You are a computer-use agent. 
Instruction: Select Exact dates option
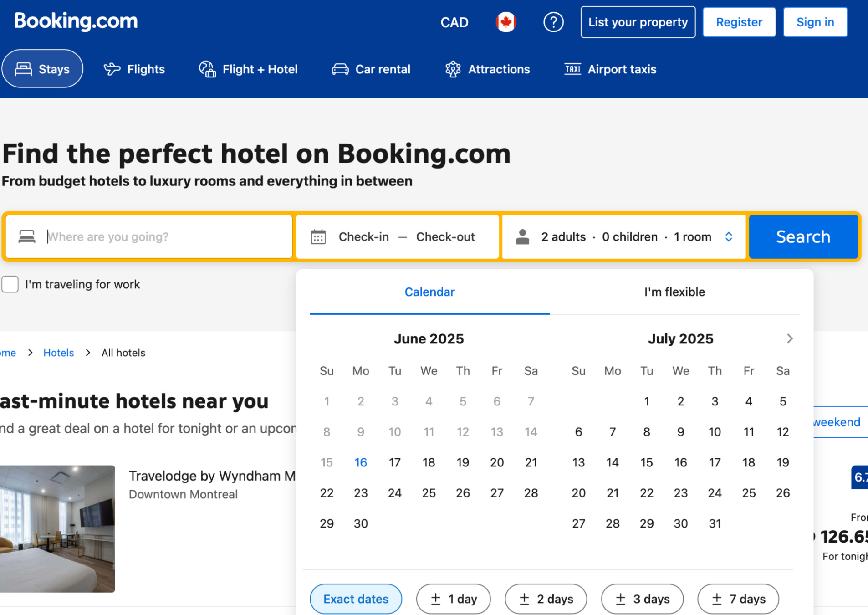(x=356, y=599)
